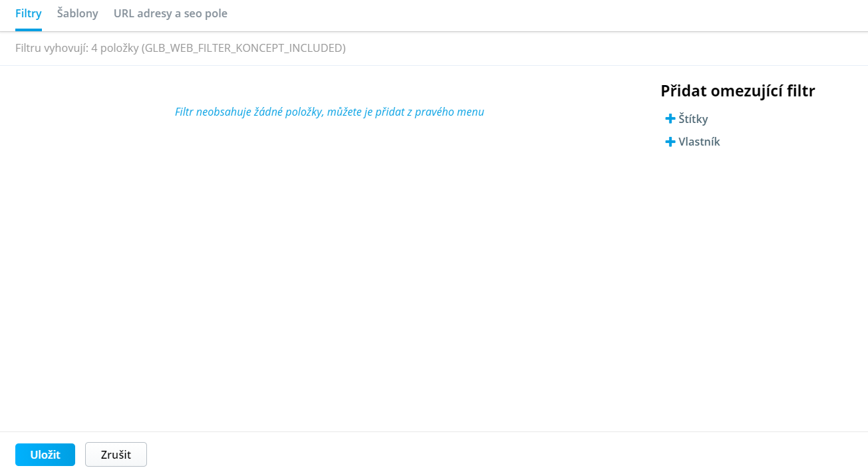Switch to the Filtry tab

coord(29,13)
